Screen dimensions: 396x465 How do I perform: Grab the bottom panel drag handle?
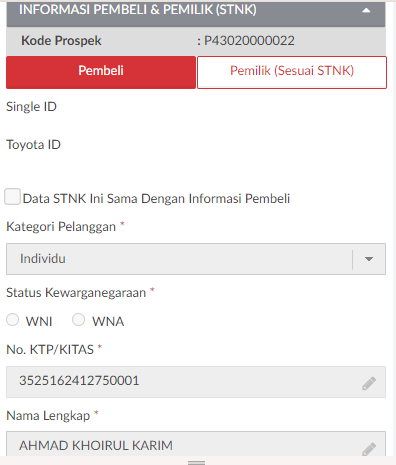coord(196,462)
